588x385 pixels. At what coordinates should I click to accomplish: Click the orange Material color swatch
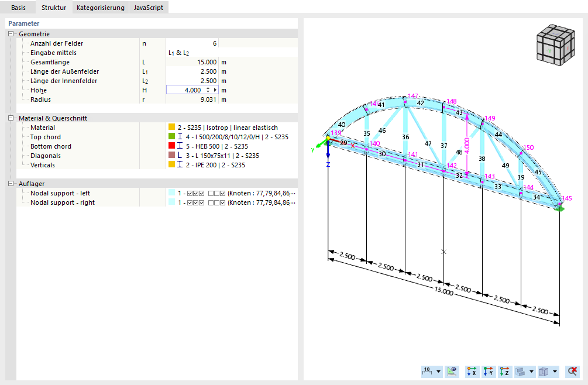pos(172,127)
